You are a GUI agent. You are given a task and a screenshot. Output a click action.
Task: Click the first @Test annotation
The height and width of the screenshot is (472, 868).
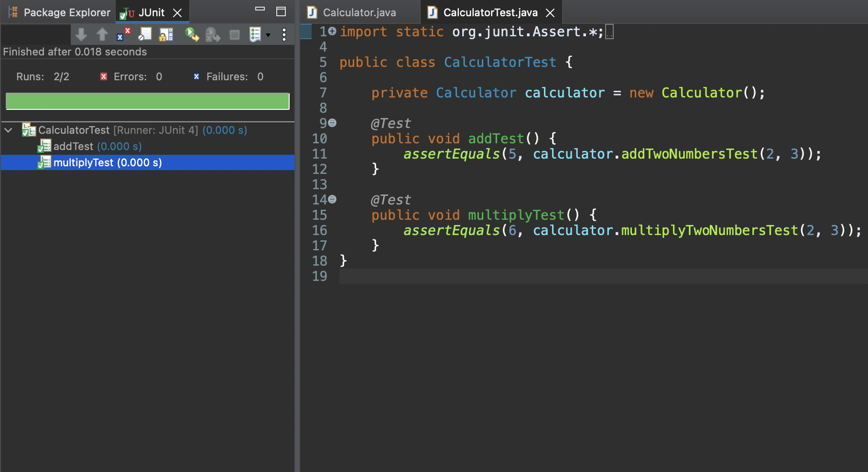(391, 123)
